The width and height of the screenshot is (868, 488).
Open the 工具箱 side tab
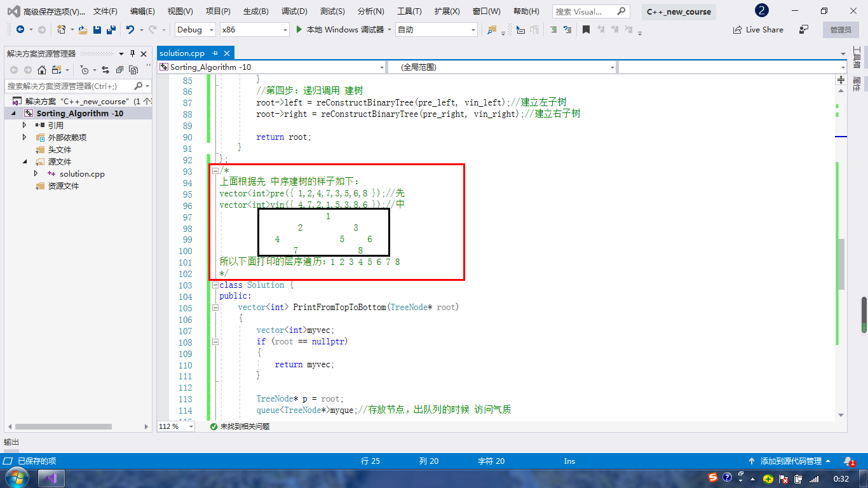856,57
